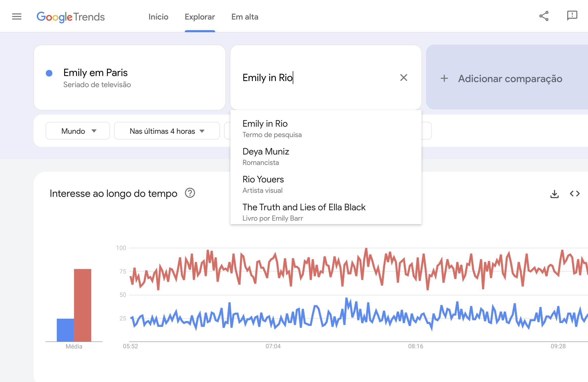Open help for Interesse ao longo do tempo
The width and height of the screenshot is (588, 382).
point(190,193)
